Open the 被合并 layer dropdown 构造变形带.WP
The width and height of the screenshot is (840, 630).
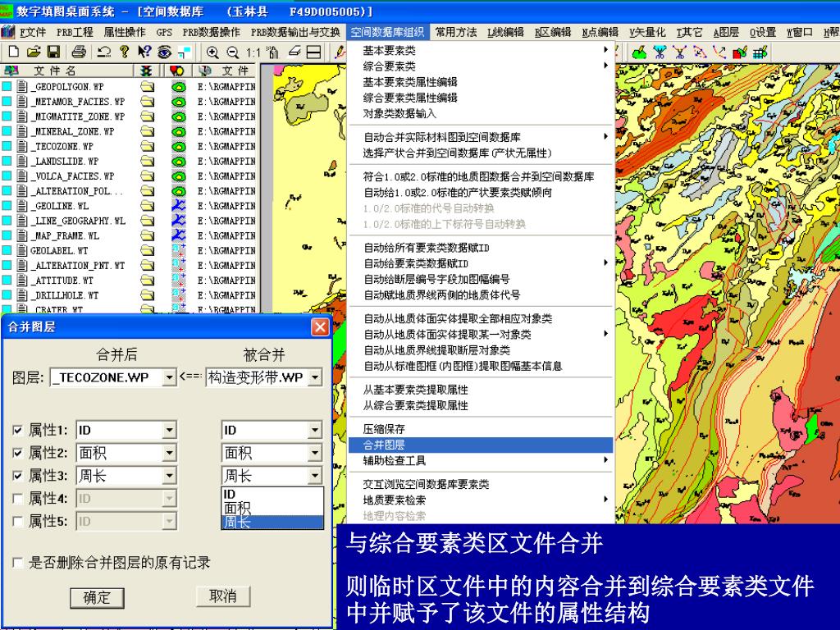[x=315, y=377]
